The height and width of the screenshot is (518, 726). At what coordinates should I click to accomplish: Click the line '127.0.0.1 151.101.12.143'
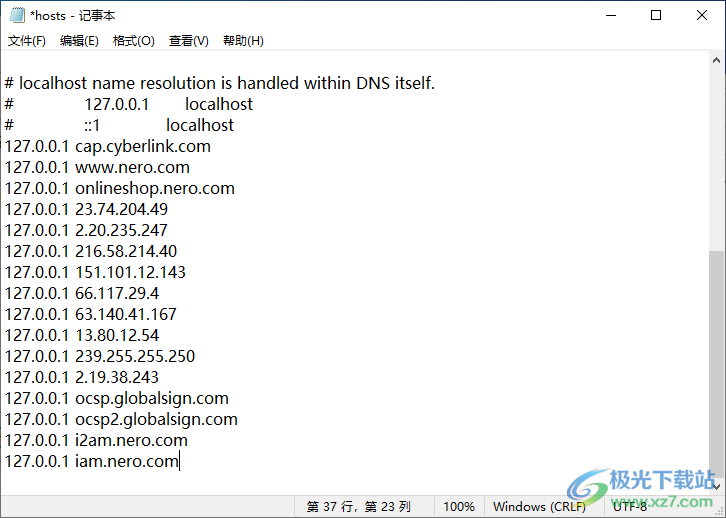point(95,272)
